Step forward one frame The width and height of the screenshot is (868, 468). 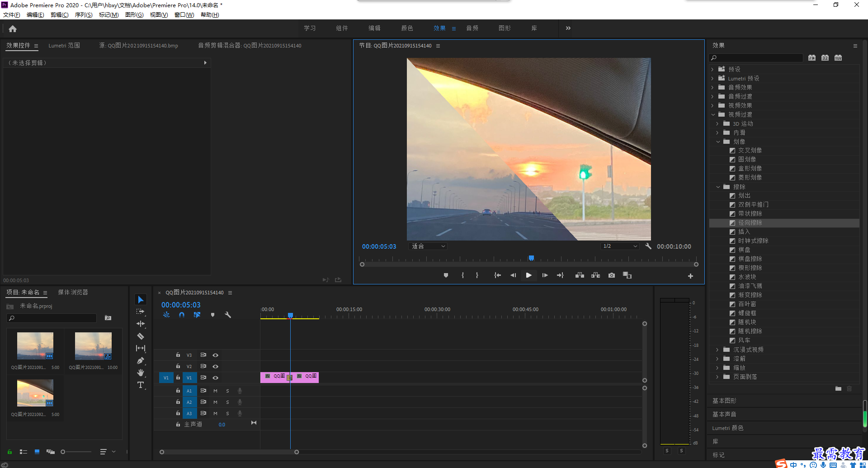pyautogui.click(x=545, y=275)
